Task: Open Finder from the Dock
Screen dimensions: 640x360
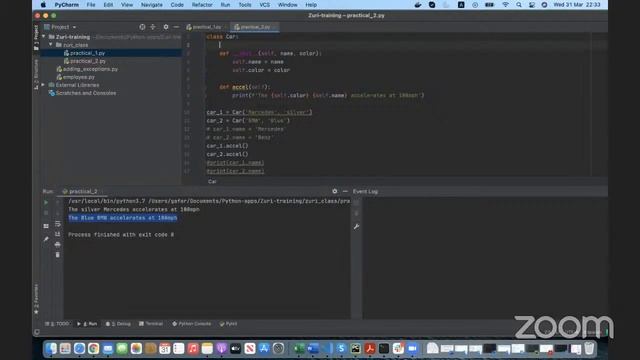Action: (51, 348)
